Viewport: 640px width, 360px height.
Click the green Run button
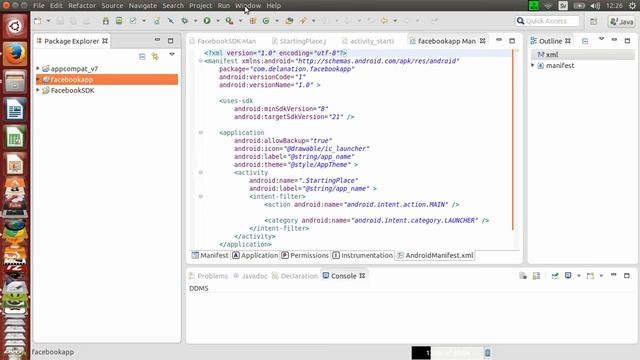(207, 21)
